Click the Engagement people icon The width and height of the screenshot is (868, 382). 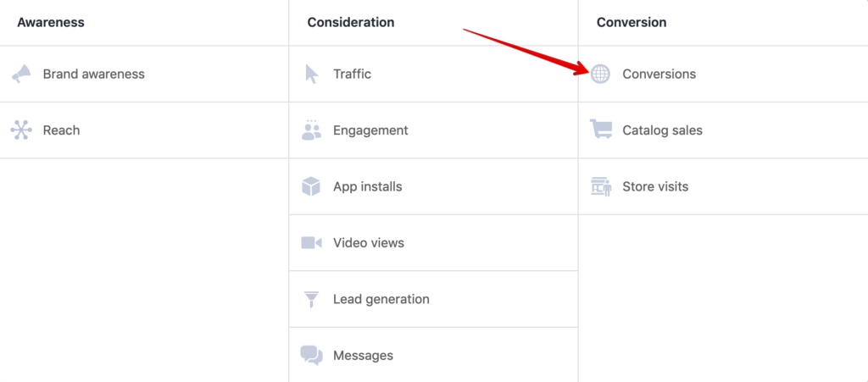pyautogui.click(x=311, y=130)
